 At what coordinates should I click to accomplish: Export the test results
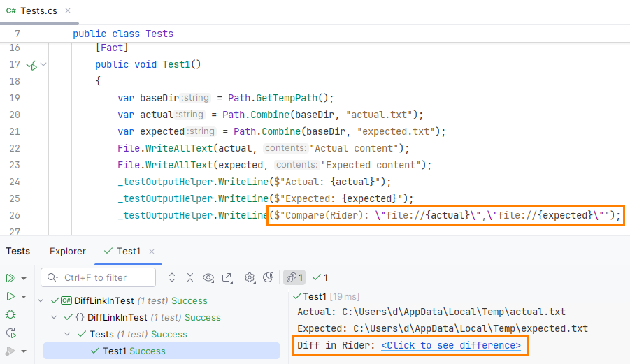coord(227,278)
